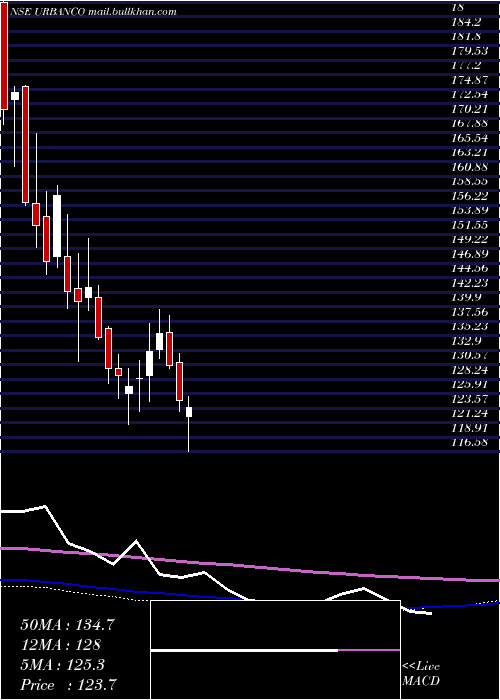Image resolution: width=500 pixels, height=700 pixels.
Task: Click the 50MA : 134.7 readout
Action: point(68,625)
